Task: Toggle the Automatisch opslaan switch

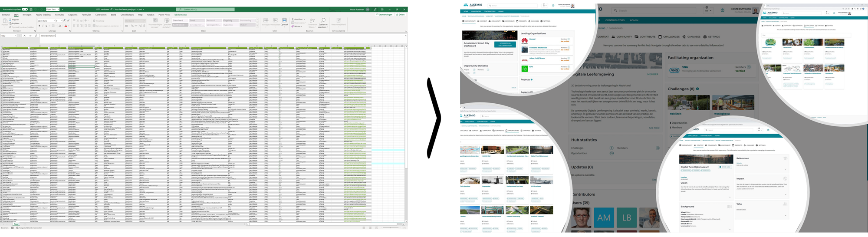Action: (25, 9)
